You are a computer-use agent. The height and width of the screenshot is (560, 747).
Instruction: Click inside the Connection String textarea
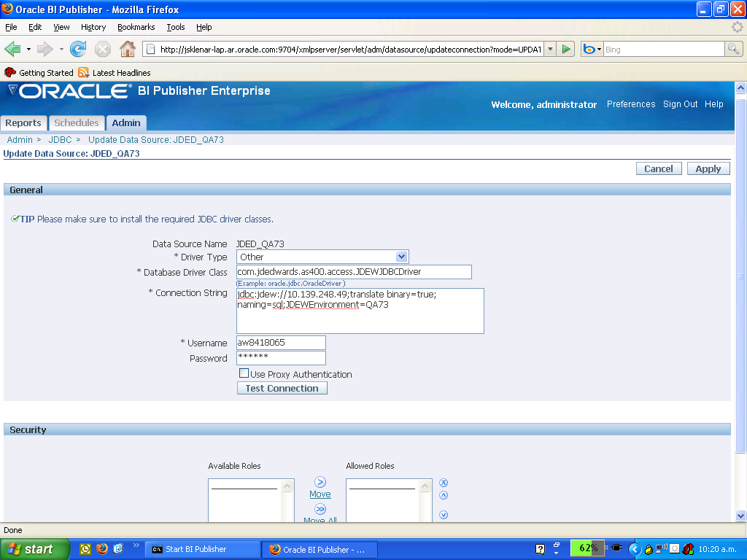tap(360, 311)
